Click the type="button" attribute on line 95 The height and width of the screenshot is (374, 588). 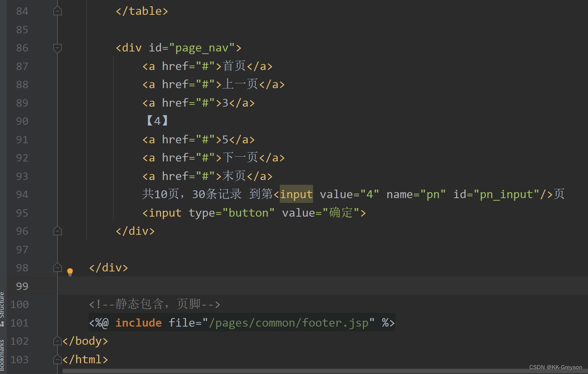pos(232,213)
